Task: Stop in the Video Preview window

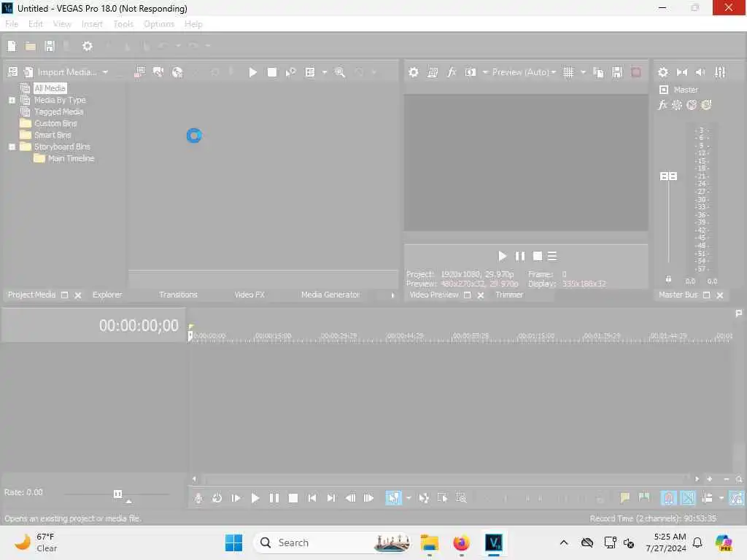Action: click(538, 256)
